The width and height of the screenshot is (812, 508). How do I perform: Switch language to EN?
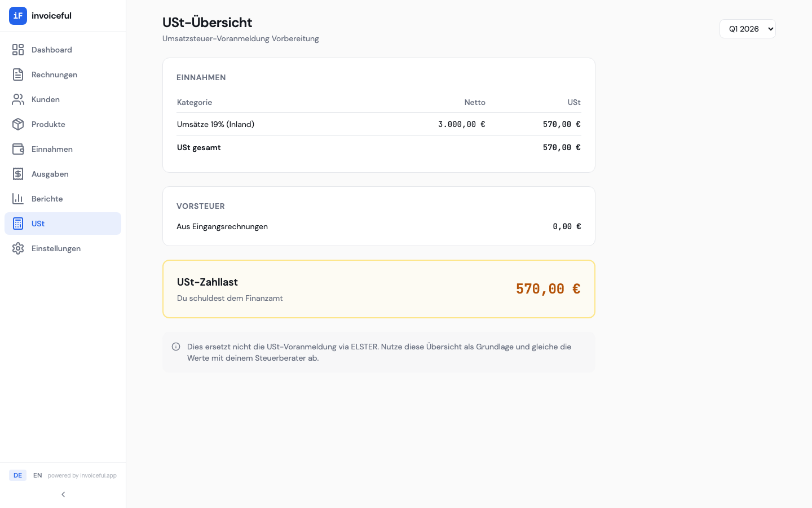38,475
